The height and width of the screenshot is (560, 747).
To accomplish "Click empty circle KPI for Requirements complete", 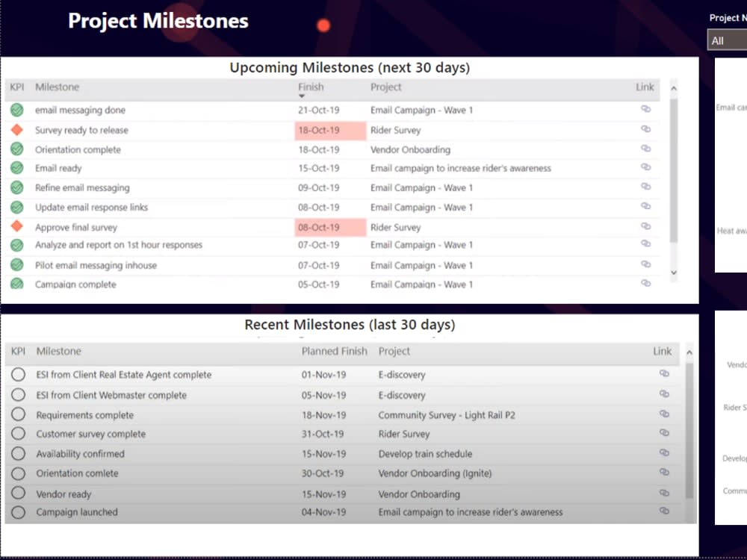I will click(x=18, y=414).
